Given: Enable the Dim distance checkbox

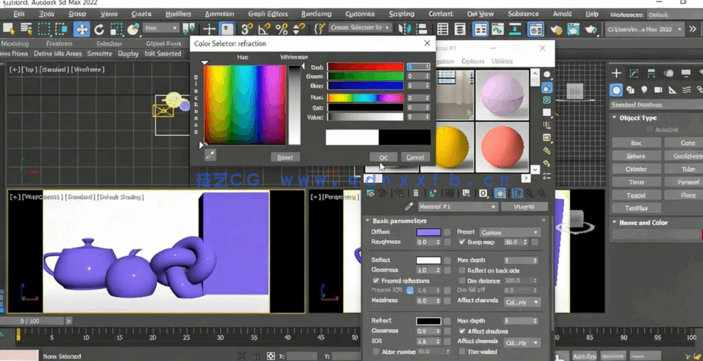Looking at the screenshot, I should pos(462,281).
